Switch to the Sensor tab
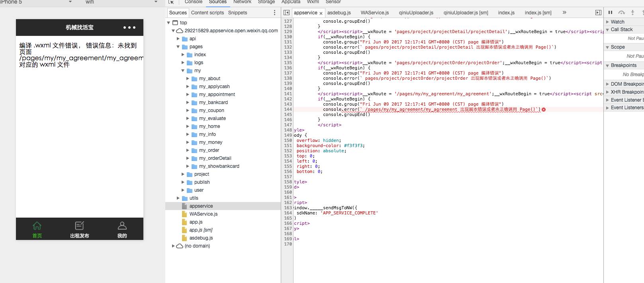The width and height of the screenshot is (644, 283). tap(333, 2)
